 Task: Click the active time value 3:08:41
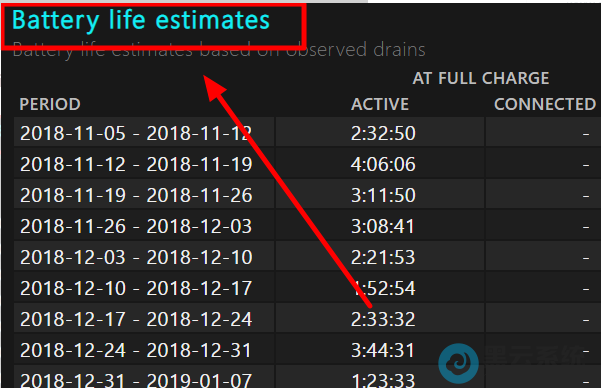tap(383, 226)
